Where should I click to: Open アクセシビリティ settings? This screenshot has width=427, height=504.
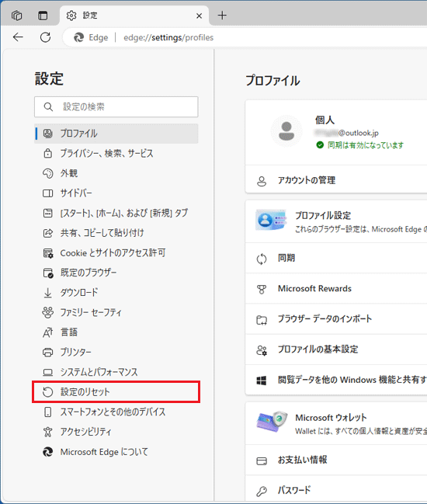[116, 432]
